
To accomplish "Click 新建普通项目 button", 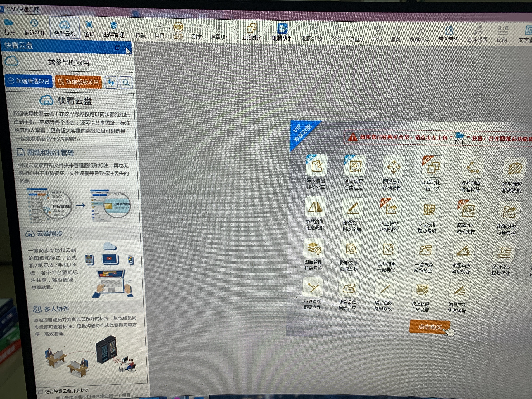I will pyautogui.click(x=29, y=81).
